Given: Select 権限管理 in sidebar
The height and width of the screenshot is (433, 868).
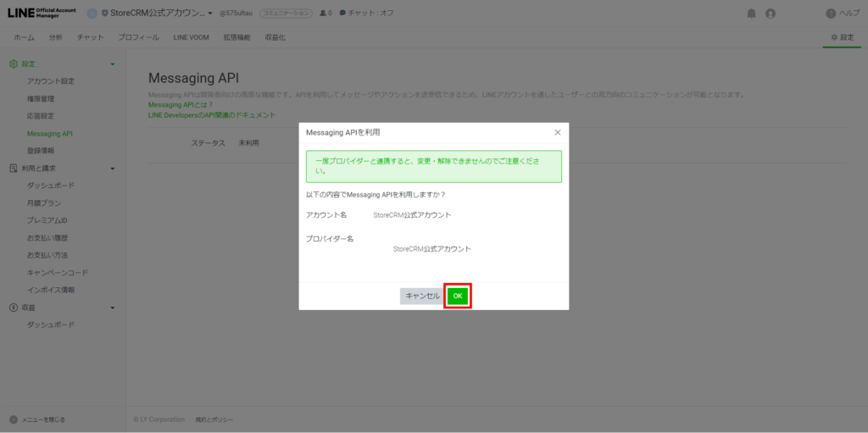Looking at the screenshot, I should [41, 99].
